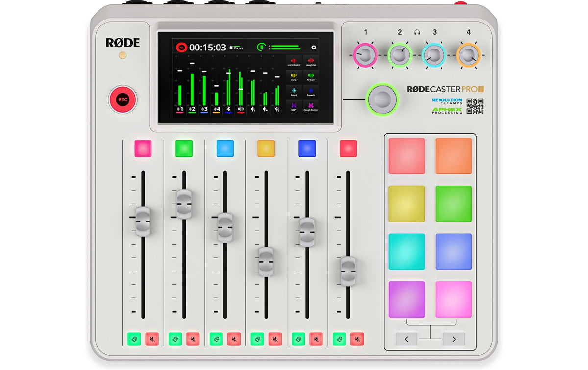
Task: Select the sound pads waveform channel icon
Action: point(241,109)
